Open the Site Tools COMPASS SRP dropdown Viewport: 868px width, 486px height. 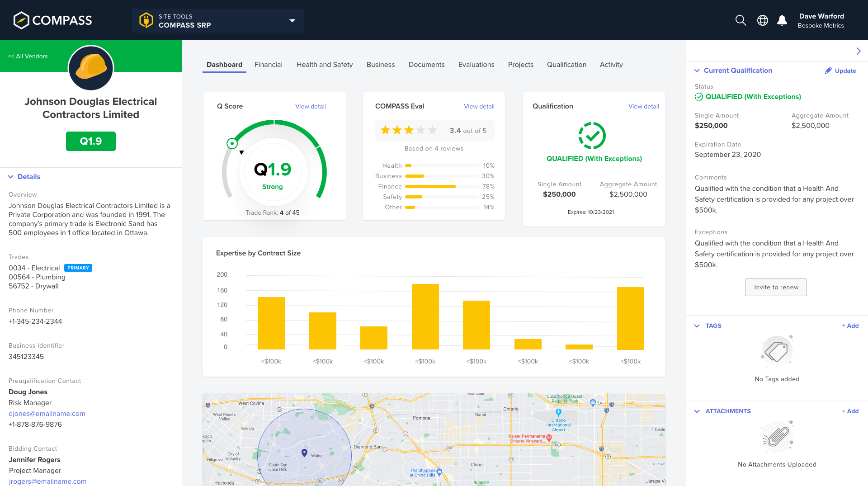pos(218,20)
